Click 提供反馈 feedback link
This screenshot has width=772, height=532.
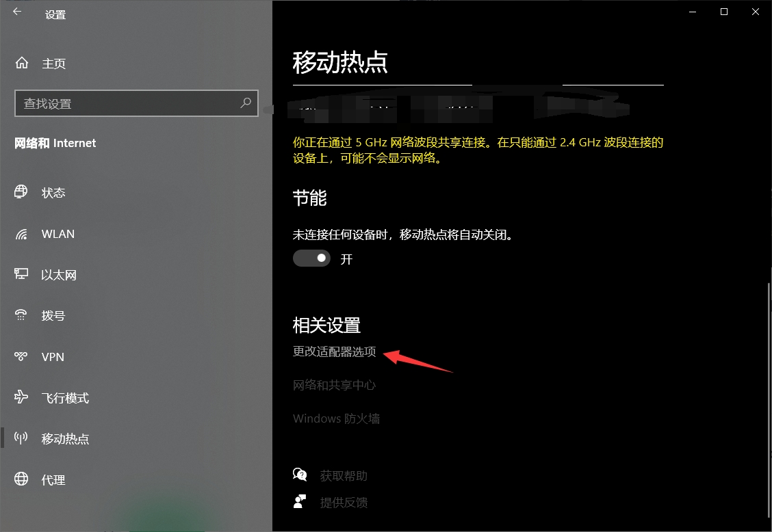pyautogui.click(x=343, y=503)
